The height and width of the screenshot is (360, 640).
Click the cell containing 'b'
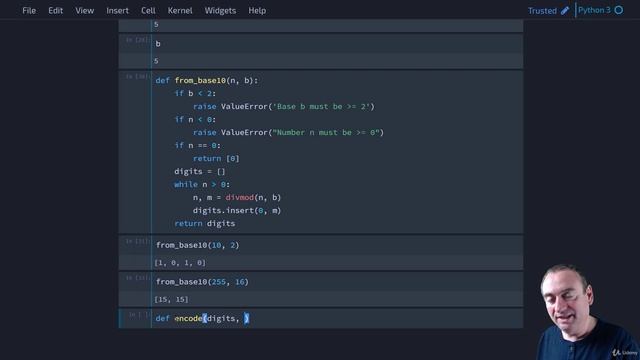337,44
